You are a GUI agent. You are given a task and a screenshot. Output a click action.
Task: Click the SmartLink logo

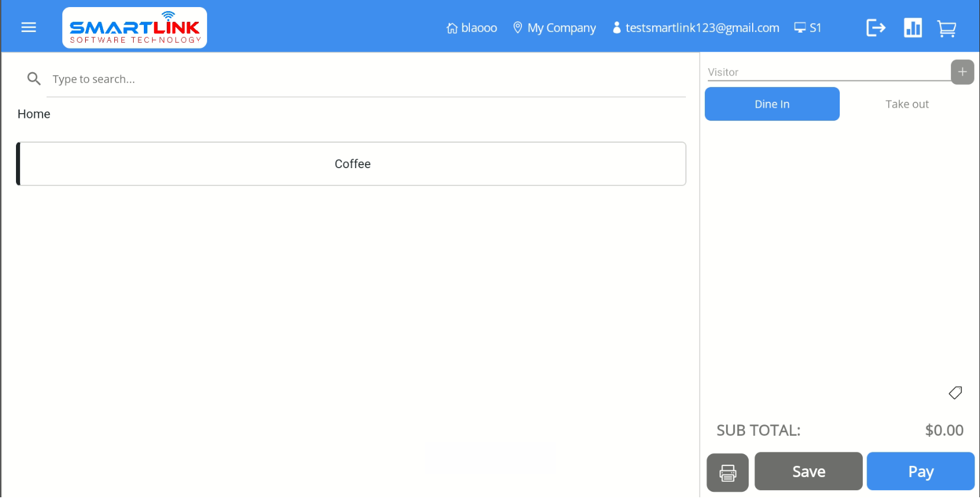(134, 28)
